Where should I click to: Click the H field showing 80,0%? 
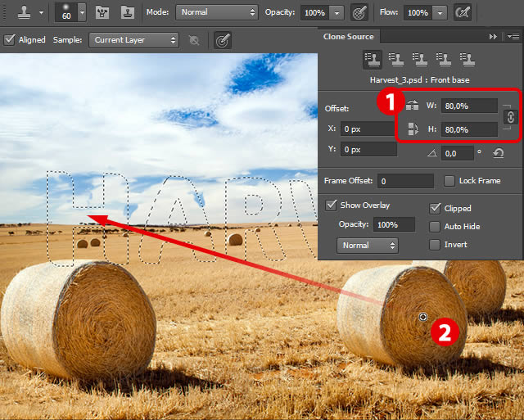(x=469, y=129)
